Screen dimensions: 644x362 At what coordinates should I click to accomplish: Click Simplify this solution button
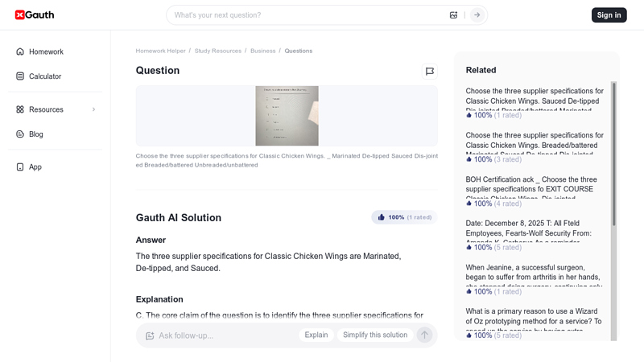(x=375, y=335)
